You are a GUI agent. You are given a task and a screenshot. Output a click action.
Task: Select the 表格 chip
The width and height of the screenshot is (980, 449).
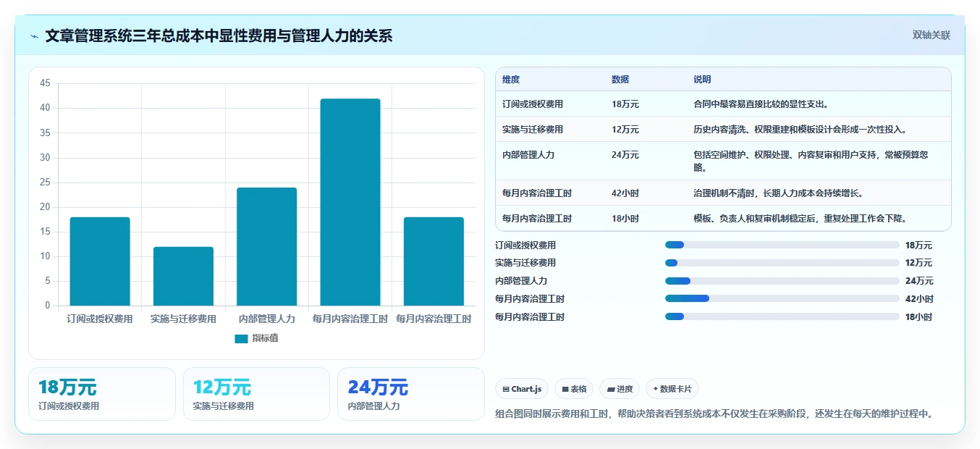tap(574, 389)
